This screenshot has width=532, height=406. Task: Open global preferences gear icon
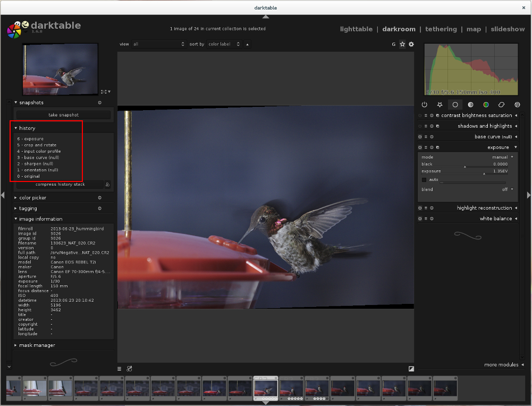(411, 44)
